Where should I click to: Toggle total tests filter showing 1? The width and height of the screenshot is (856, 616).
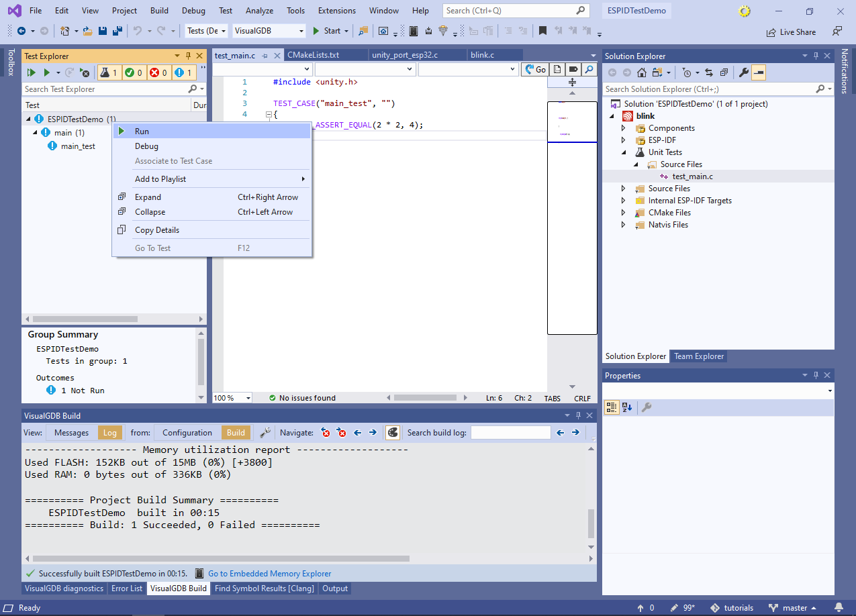[x=109, y=72]
